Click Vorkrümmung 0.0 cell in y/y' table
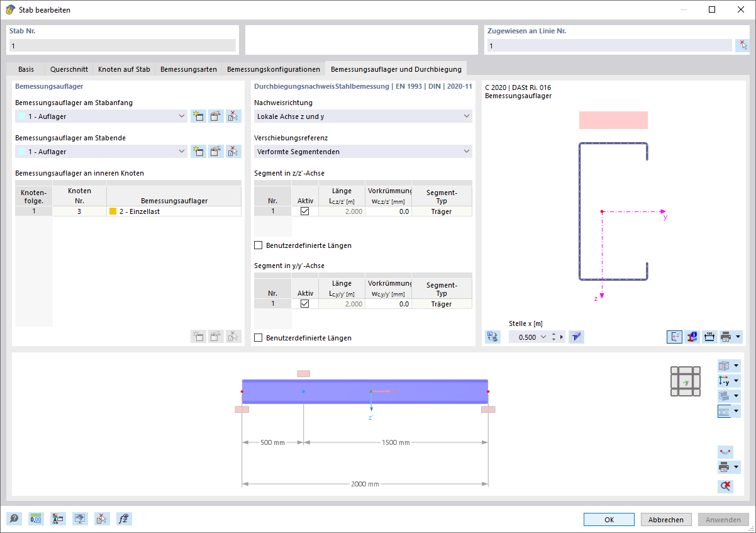 coord(388,304)
